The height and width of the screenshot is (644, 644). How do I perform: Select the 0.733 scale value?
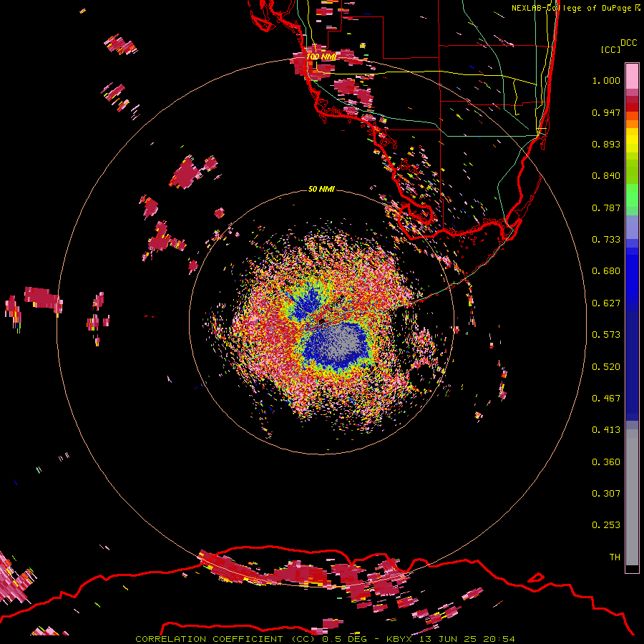coord(606,240)
